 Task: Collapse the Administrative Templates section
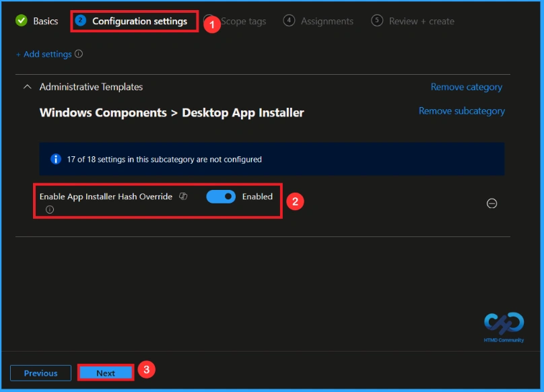pyautogui.click(x=27, y=87)
